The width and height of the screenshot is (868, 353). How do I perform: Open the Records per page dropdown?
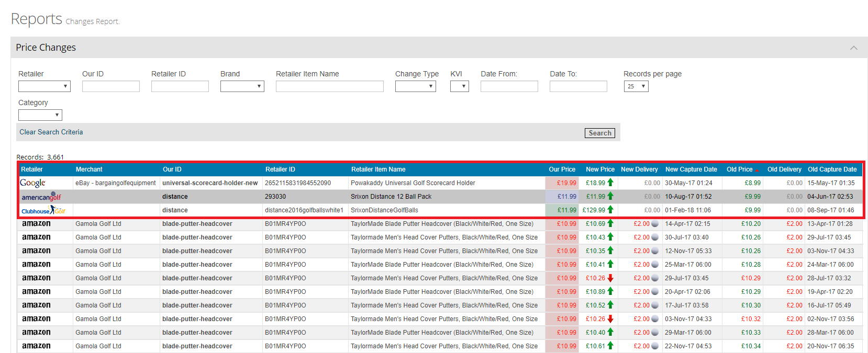[x=636, y=86]
